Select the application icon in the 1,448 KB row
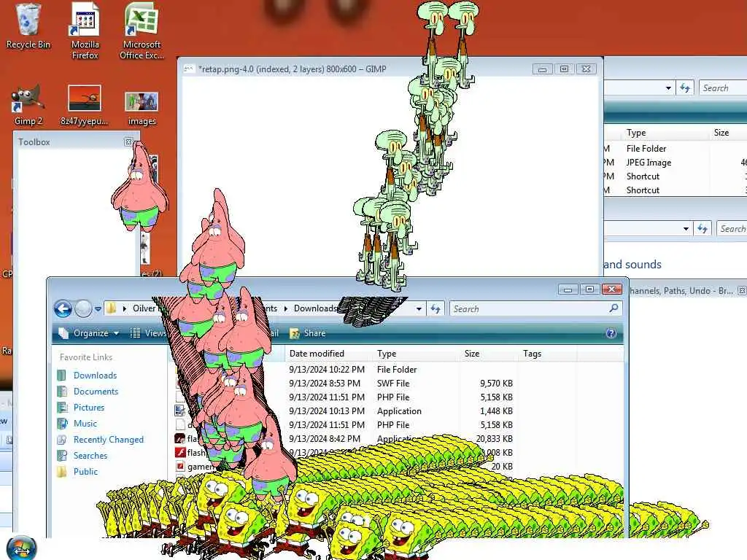Screen dimensions: 747x560 (180, 411)
